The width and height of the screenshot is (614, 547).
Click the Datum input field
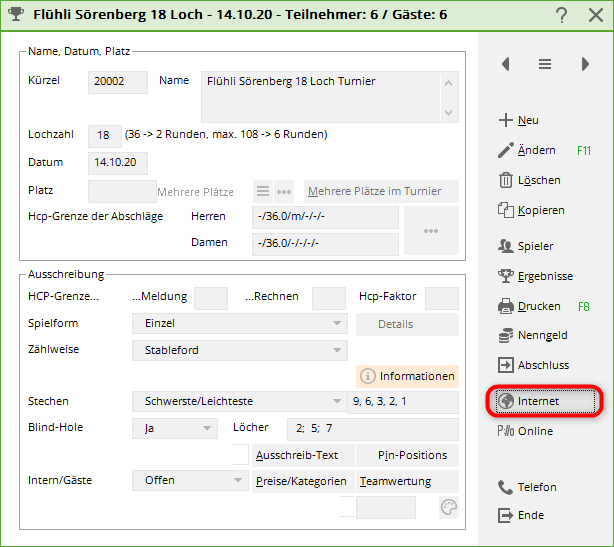pos(118,162)
